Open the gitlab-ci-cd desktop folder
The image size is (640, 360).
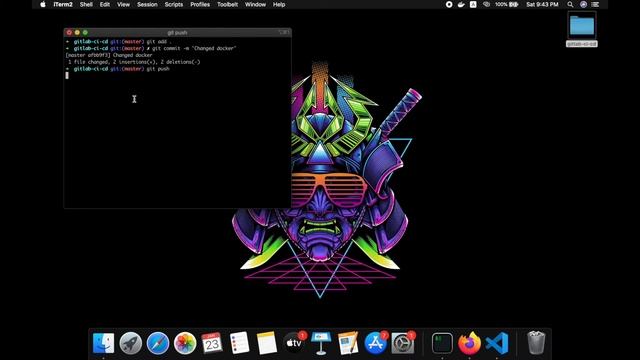[582, 29]
